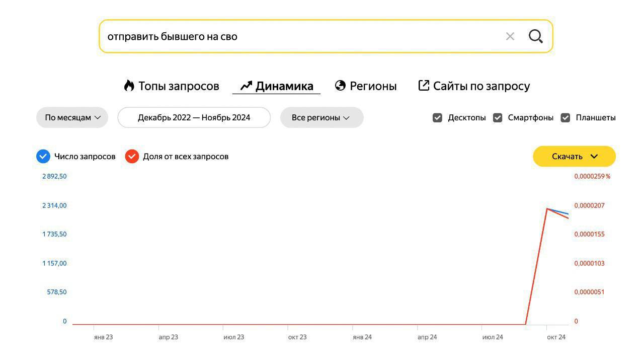This screenshot has width=644, height=360.
Task: Clear the search query with X icon
Action: pos(510,36)
